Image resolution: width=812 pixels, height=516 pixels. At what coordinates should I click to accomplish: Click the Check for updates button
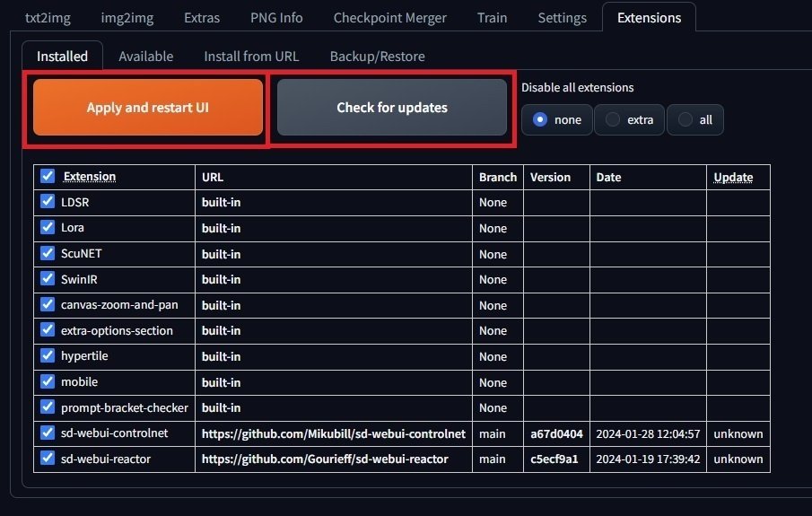coord(391,108)
